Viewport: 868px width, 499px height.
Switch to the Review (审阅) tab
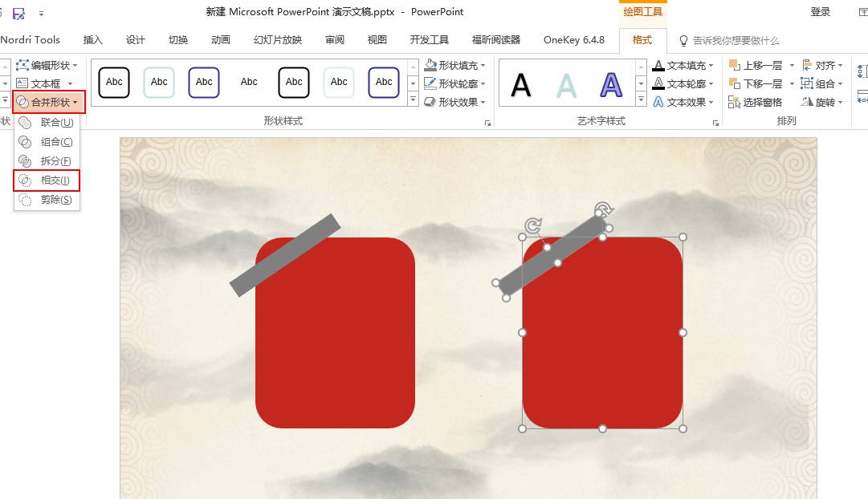click(334, 40)
